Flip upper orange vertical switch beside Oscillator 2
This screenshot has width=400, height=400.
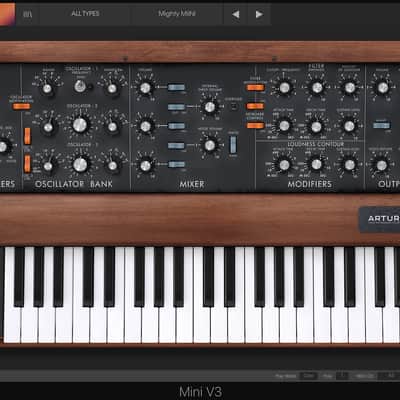click(27, 136)
